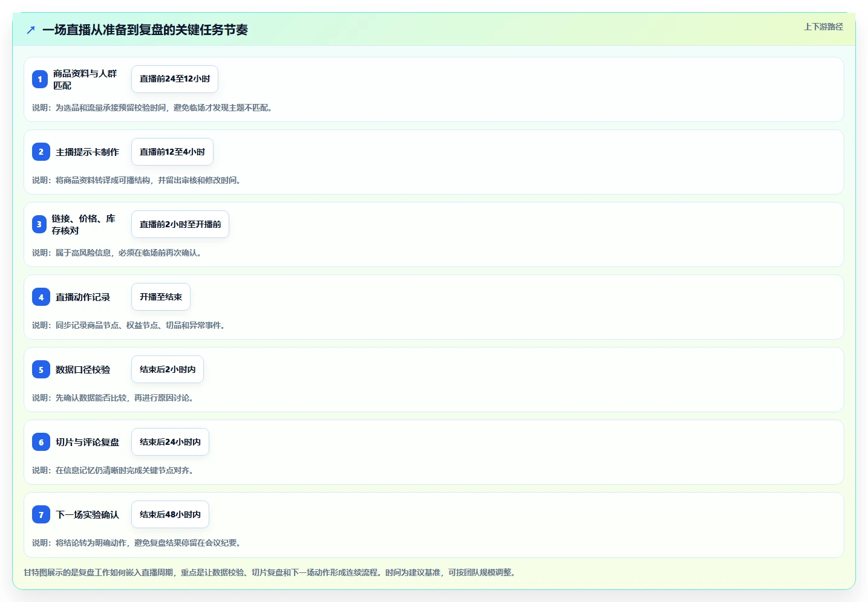Click the description starting 在信息记忆仍清晰时
This screenshot has height=602, width=868.
click(114, 470)
